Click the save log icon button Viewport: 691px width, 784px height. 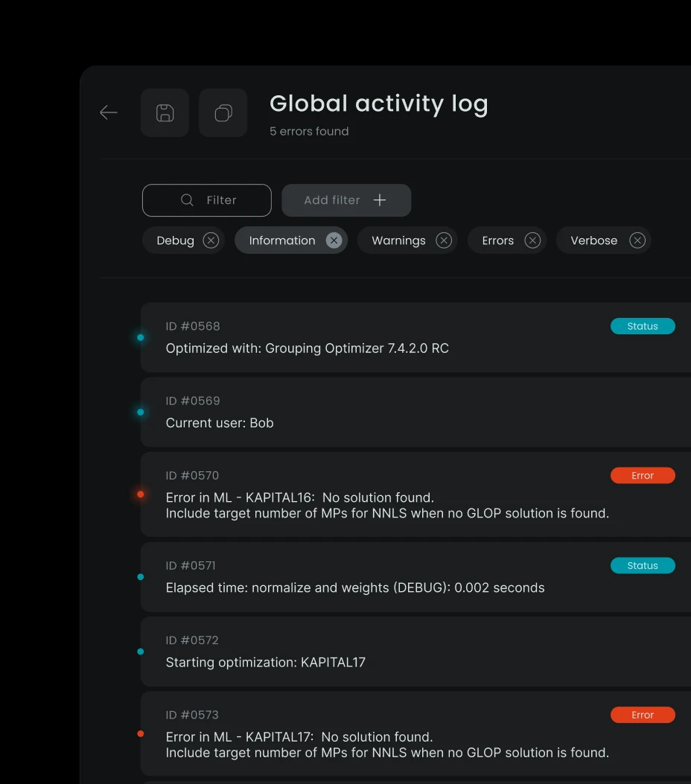[x=165, y=112]
